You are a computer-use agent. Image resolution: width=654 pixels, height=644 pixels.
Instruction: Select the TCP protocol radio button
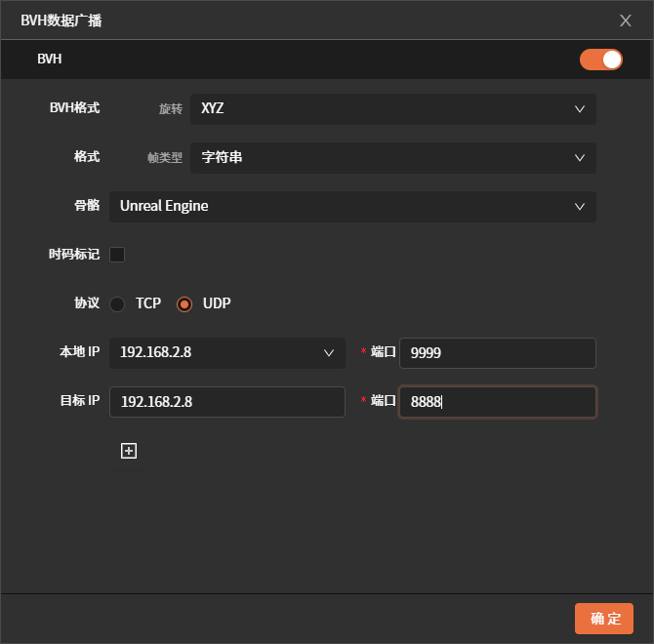tap(117, 303)
